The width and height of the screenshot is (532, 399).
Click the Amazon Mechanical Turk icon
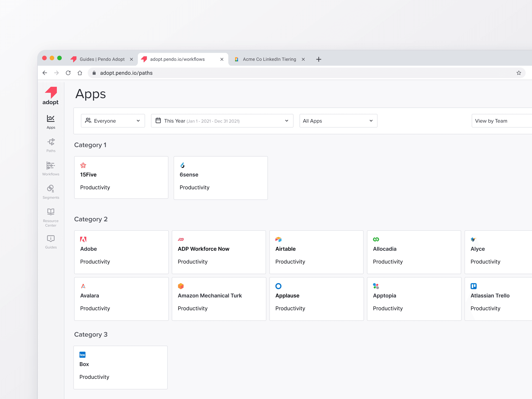click(x=181, y=286)
